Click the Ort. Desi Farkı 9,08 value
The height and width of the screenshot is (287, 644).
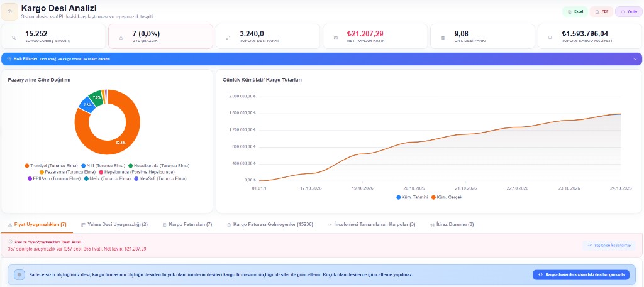tap(462, 34)
